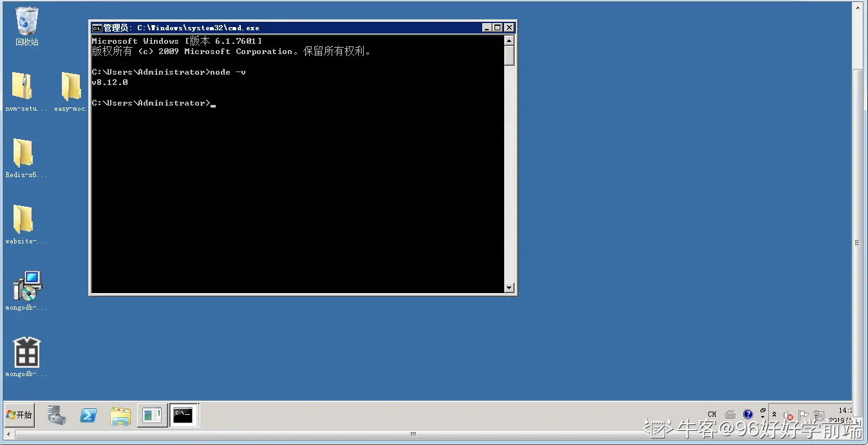Image resolution: width=868 pixels, height=445 pixels.
Task: Click the CH input language indicator
Action: [712, 415]
